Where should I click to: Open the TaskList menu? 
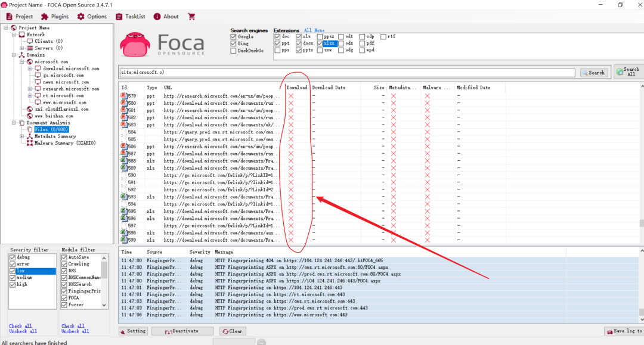coord(131,17)
